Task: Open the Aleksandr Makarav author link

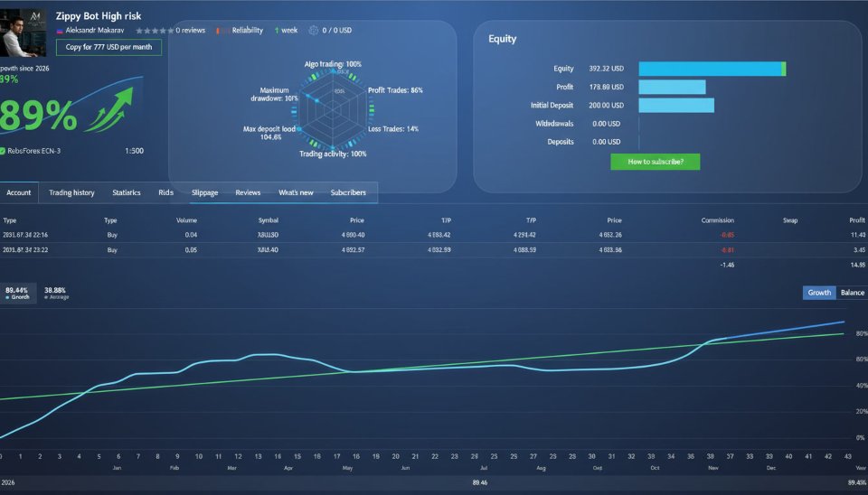Action: click(x=95, y=31)
